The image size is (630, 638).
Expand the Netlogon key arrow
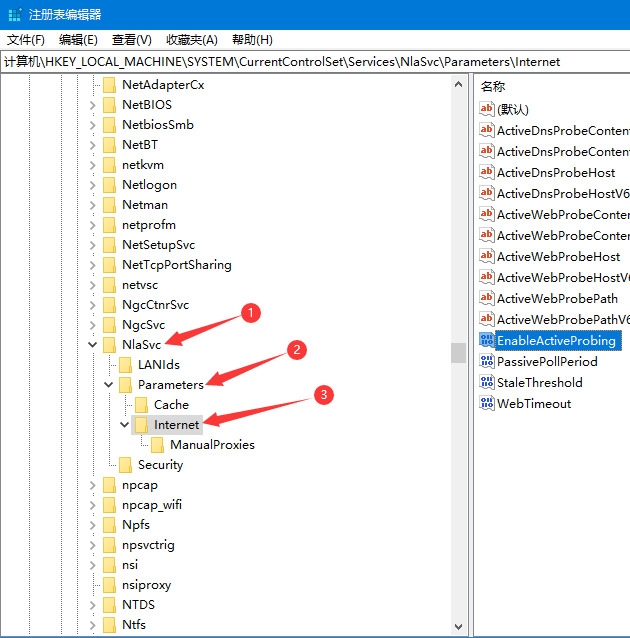(93, 185)
